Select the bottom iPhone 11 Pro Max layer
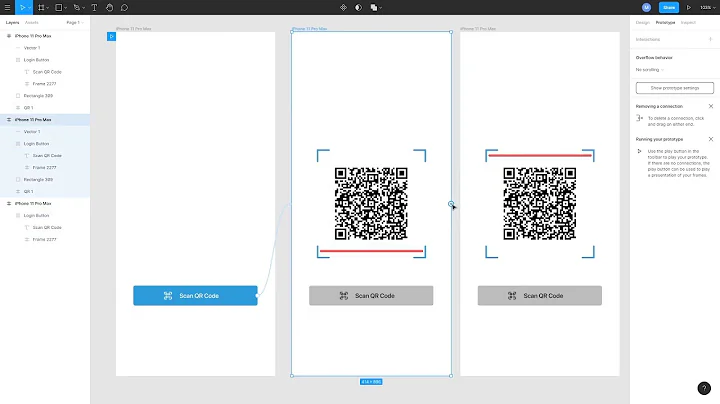Screen dimensions: 720x404 (33, 203)
